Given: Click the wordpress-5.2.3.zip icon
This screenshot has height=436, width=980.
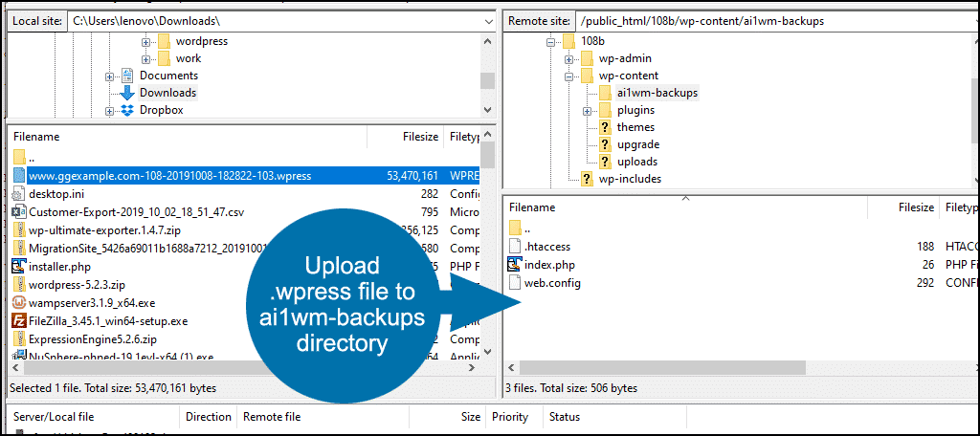Looking at the screenshot, I should click(19, 285).
